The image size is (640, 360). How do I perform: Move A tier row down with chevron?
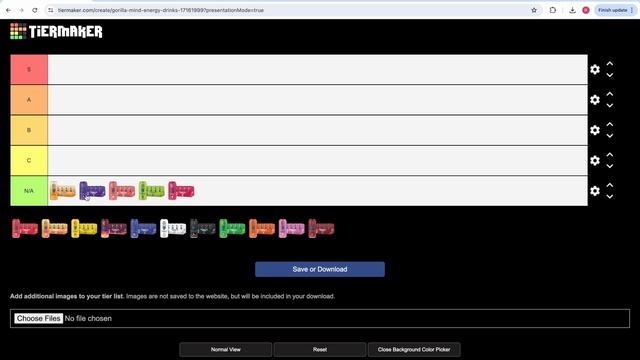click(609, 105)
